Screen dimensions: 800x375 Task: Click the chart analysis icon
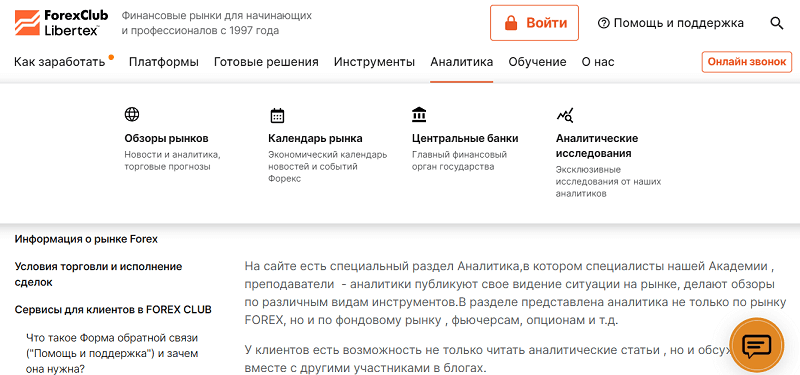pyautogui.click(x=565, y=115)
